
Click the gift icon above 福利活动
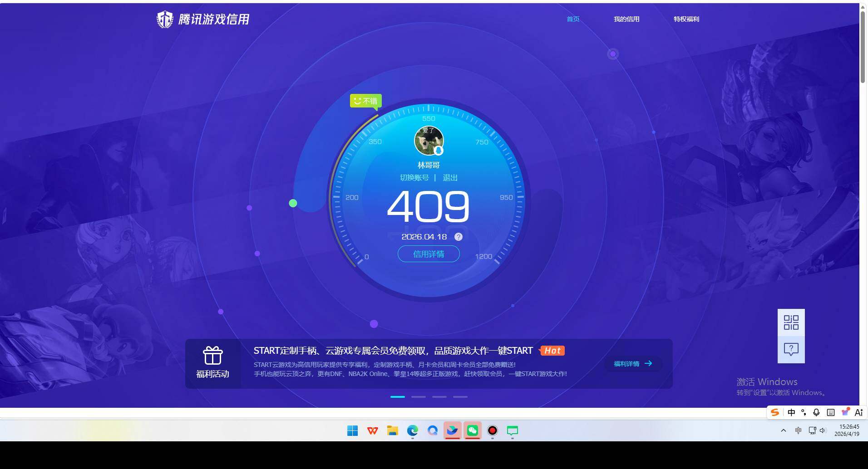click(x=212, y=355)
